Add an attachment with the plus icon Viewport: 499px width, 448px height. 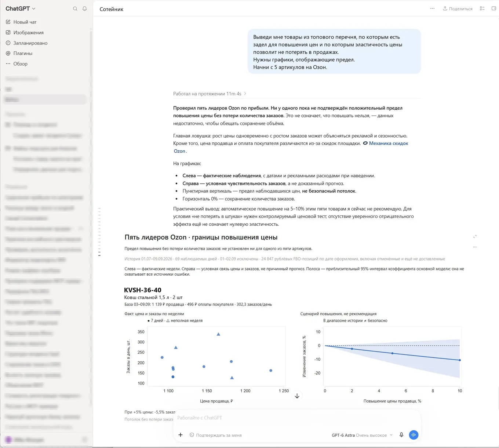tap(181, 435)
